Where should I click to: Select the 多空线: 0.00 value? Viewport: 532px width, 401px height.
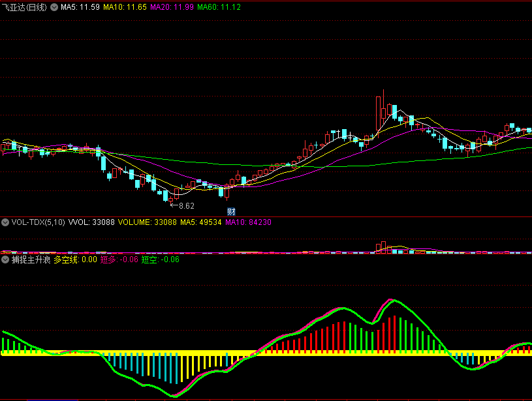tap(75, 260)
